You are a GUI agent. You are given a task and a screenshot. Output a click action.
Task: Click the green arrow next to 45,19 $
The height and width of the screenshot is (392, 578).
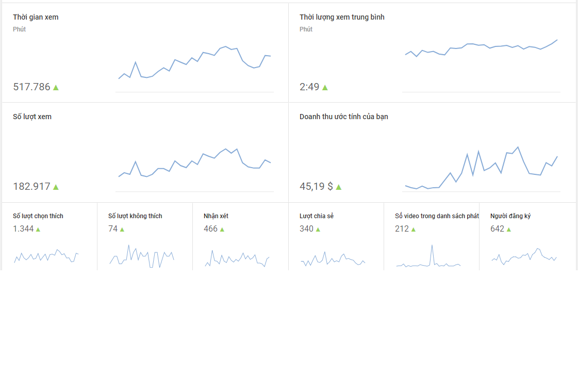[339, 187]
